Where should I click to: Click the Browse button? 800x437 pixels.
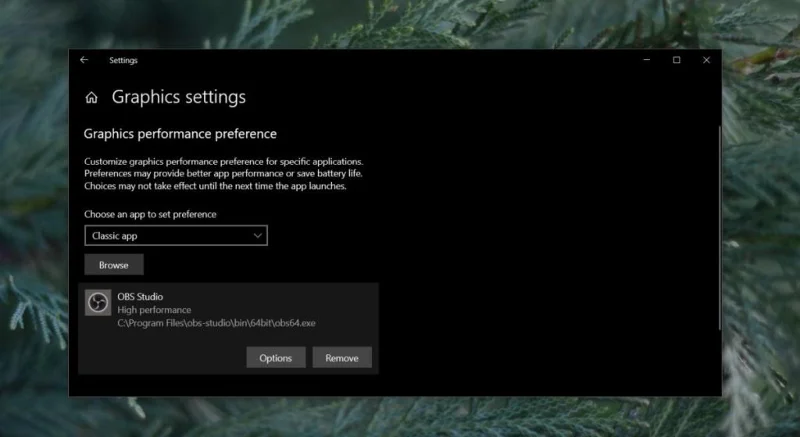(114, 265)
